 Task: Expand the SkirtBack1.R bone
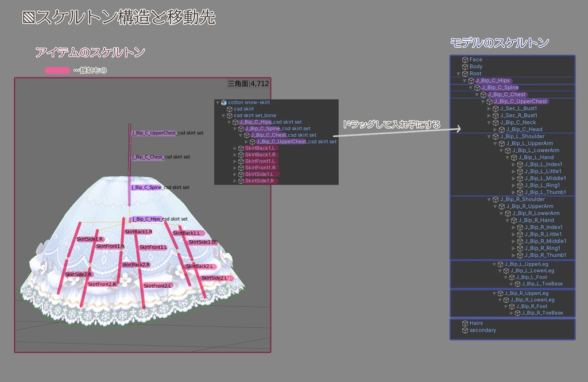point(235,155)
